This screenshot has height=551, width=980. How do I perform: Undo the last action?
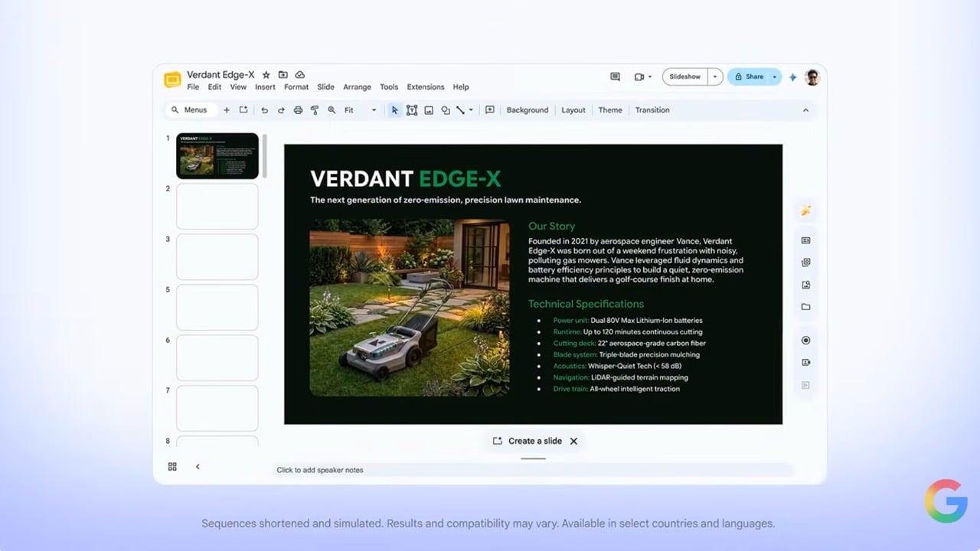click(x=264, y=110)
